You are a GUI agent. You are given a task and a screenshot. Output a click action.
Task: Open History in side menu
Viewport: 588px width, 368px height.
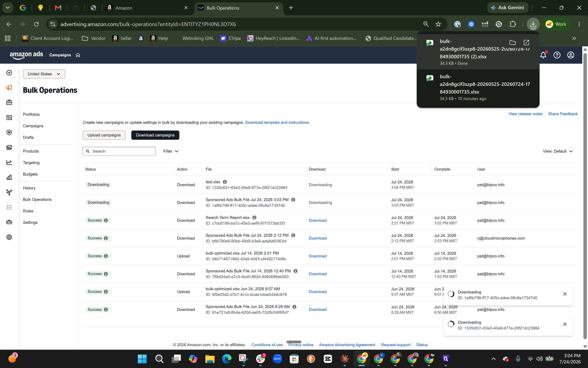[29, 188]
